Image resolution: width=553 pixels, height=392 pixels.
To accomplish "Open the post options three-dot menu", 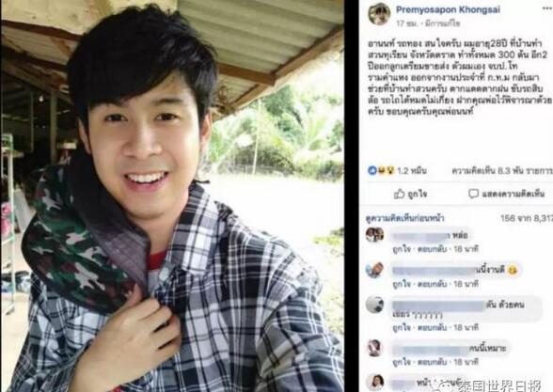I will point(547,9).
